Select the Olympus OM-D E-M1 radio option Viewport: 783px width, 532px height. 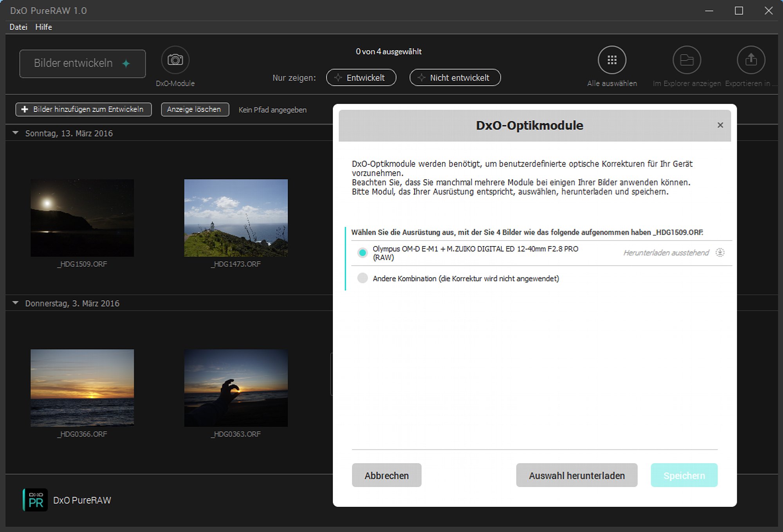coord(363,253)
